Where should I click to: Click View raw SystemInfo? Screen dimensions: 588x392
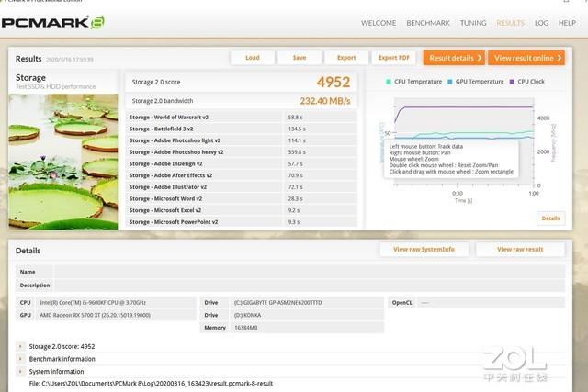point(424,249)
